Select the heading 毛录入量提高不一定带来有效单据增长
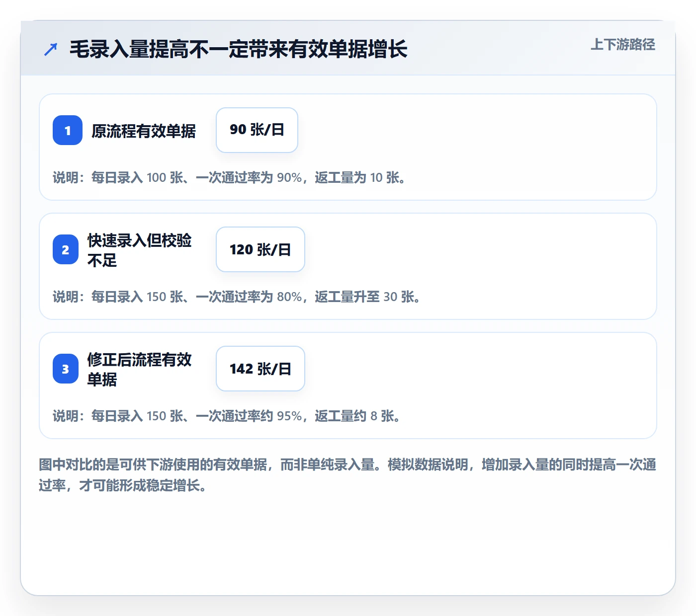Image resolution: width=696 pixels, height=616 pixels. click(239, 49)
